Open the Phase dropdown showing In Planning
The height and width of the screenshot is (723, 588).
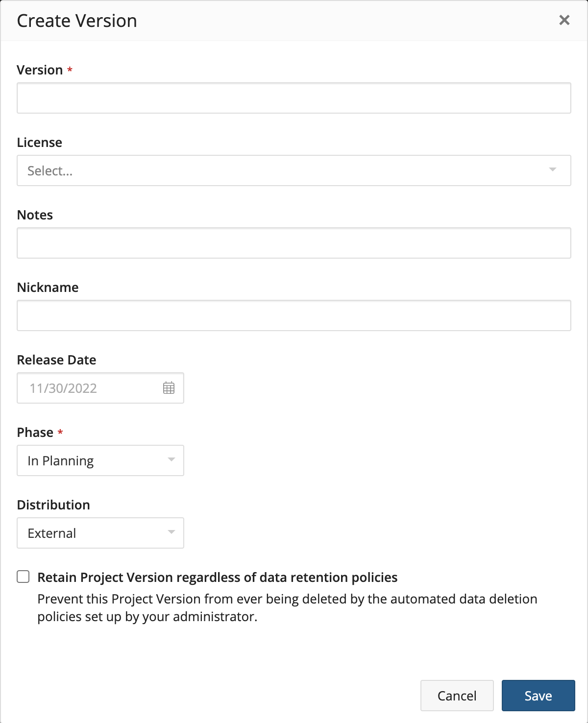[x=98, y=460]
